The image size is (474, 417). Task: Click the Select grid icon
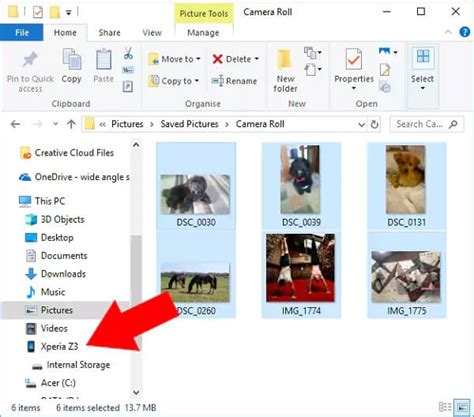click(423, 56)
